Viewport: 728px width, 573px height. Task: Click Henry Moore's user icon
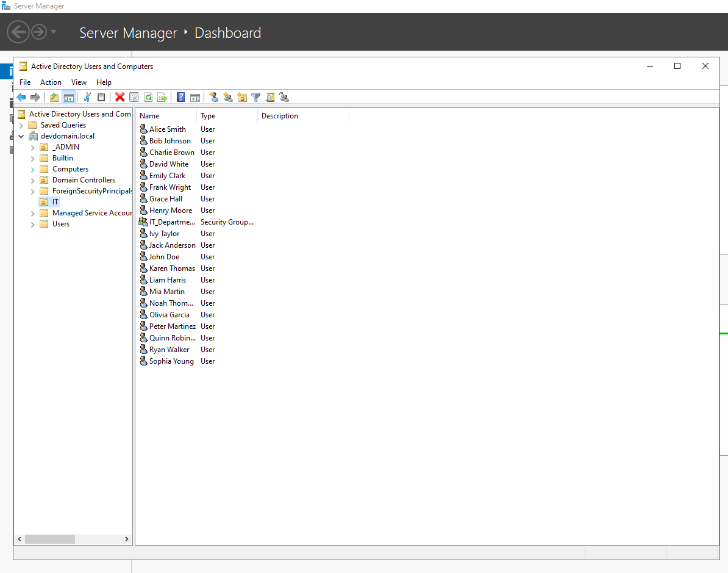click(143, 210)
